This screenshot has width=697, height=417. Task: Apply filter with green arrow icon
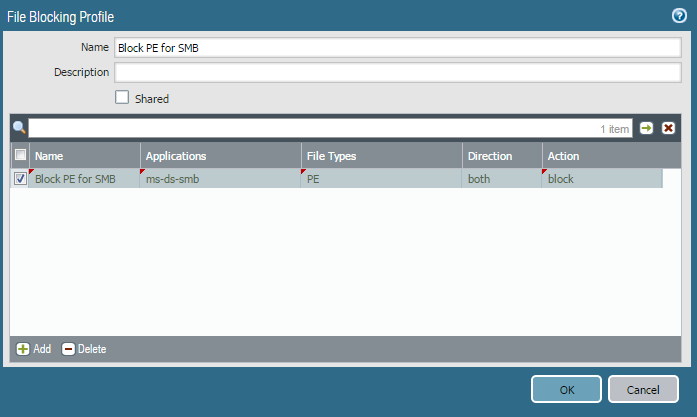[x=646, y=128]
